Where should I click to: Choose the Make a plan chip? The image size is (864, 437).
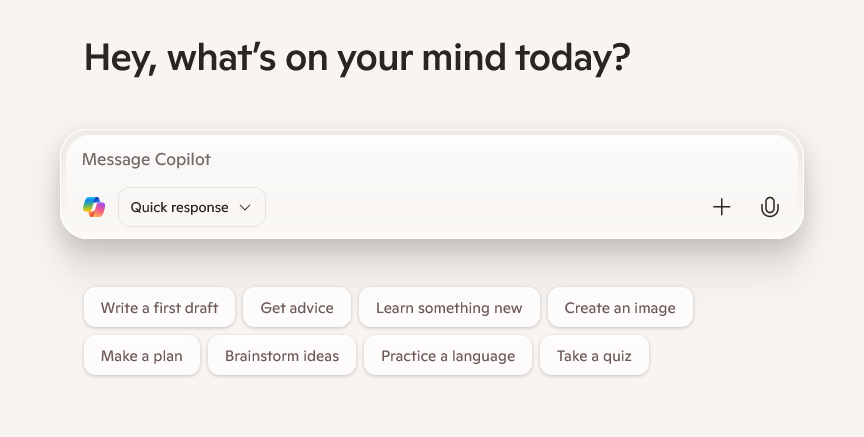pyautogui.click(x=142, y=355)
